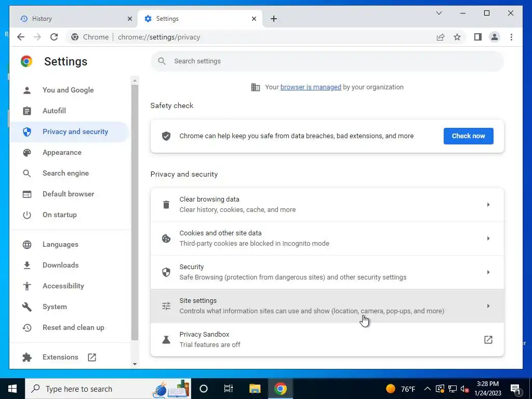Click the external-link icon next to Extensions
532x399 pixels.
point(92,357)
